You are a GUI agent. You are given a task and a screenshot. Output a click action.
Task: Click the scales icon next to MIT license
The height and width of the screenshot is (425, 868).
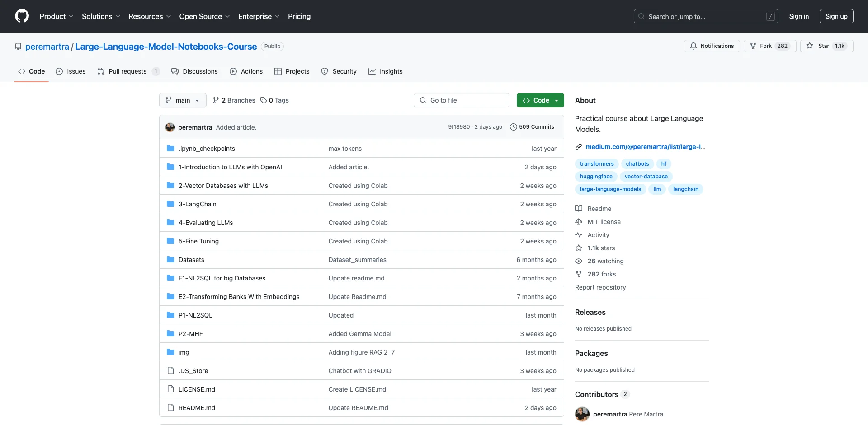[x=579, y=222]
